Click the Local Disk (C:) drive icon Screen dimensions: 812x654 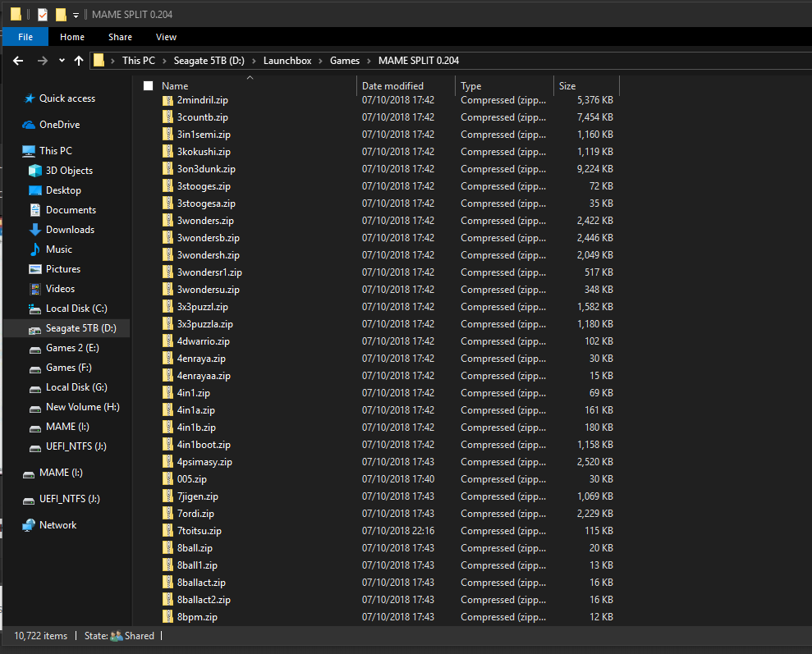click(35, 309)
